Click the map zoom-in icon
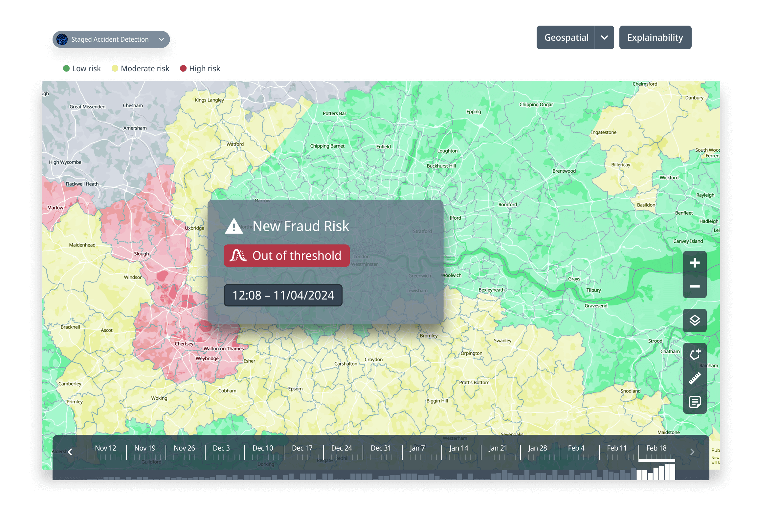Image resolution: width=779 pixels, height=532 pixels. pyautogui.click(x=695, y=263)
